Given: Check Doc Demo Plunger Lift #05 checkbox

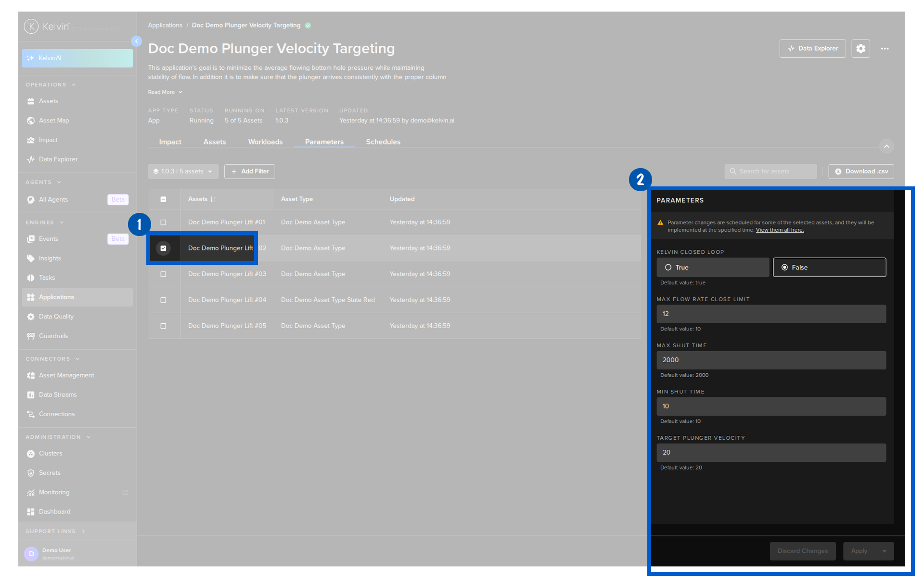Looking at the screenshot, I should point(163,326).
